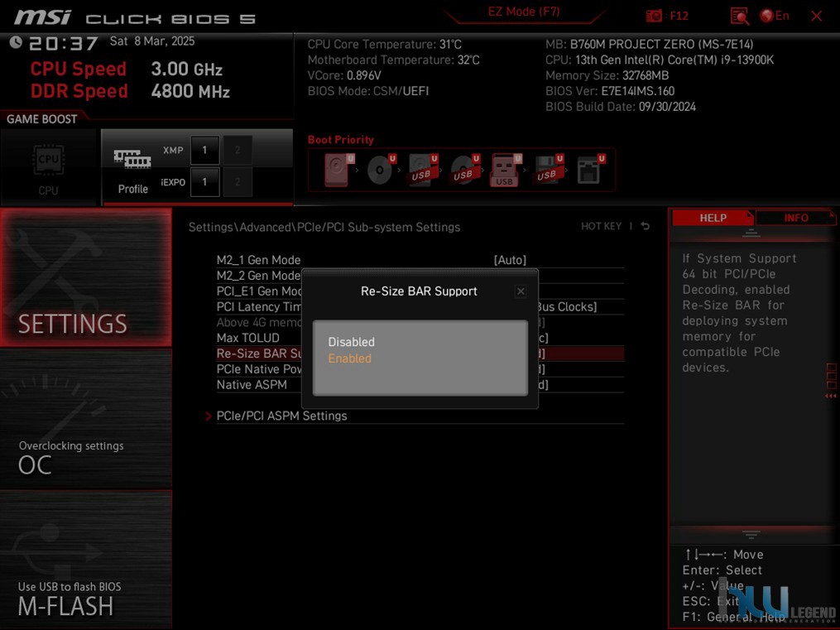
Task: Select the M2_2 Gen Mode setting
Action: 258,276
